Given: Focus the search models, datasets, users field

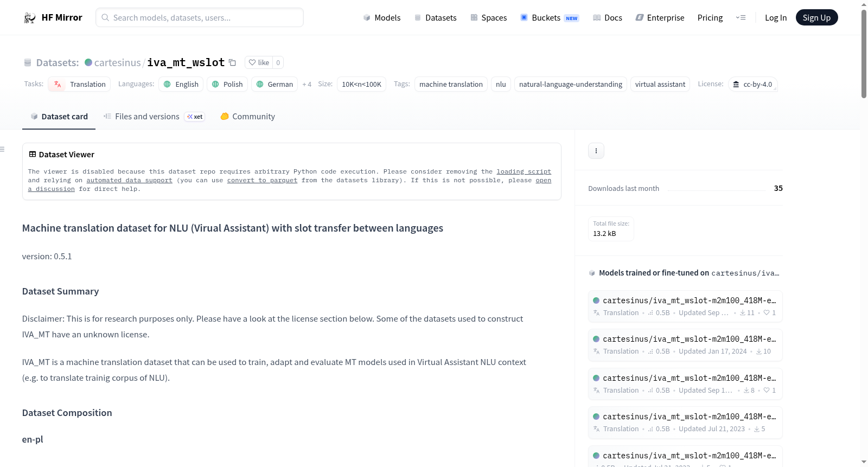Looking at the screenshot, I should (x=200, y=17).
